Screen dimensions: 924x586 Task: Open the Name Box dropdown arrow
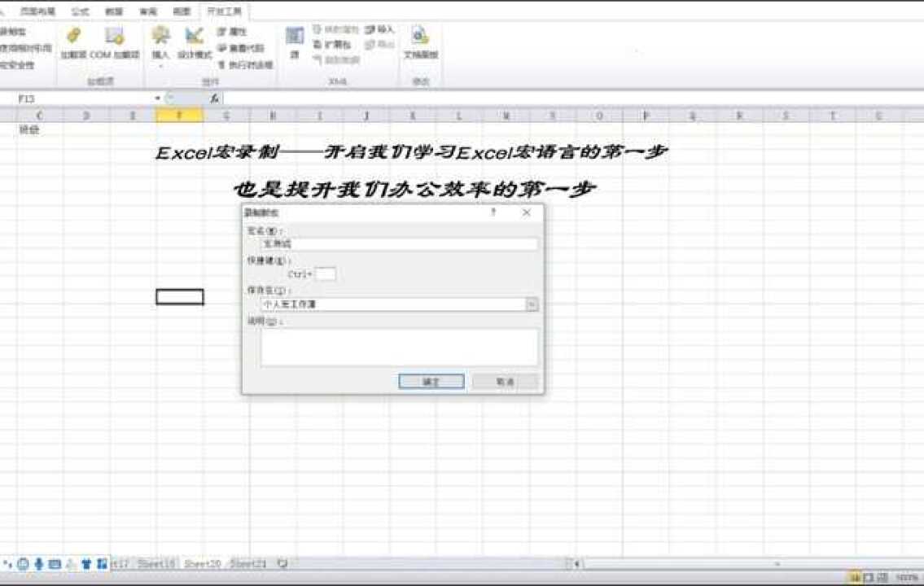point(157,98)
